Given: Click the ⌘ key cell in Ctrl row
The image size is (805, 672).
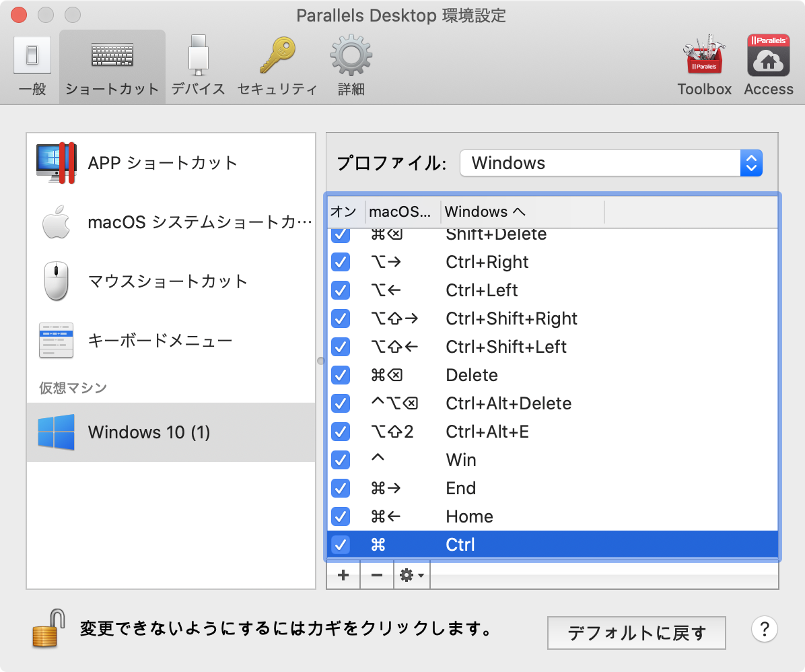Looking at the screenshot, I should click(x=378, y=545).
